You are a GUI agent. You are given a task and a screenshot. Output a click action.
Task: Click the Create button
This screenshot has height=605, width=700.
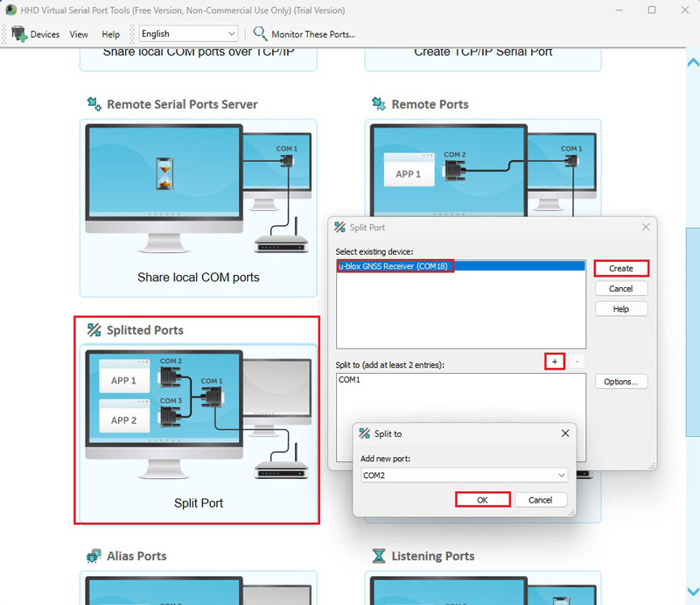point(620,268)
